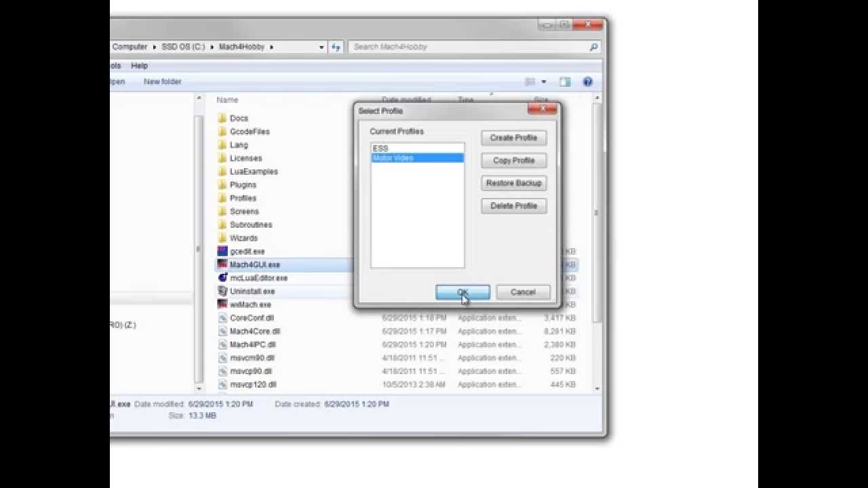The width and height of the screenshot is (868, 488).
Task: Click the Copy Profile button
Action: [513, 161]
